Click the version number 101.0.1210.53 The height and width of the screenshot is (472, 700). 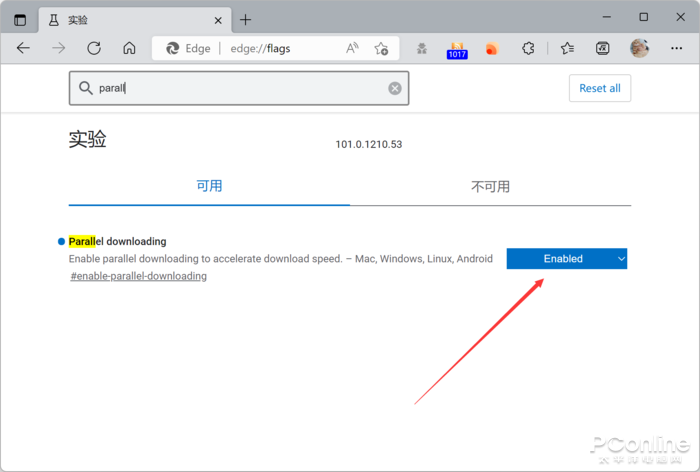coord(369,144)
